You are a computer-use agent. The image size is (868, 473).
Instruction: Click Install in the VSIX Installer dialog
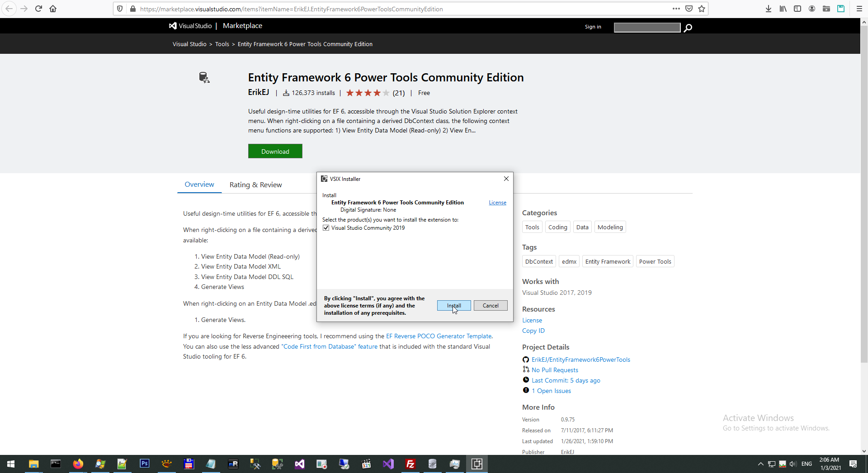pyautogui.click(x=454, y=306)
